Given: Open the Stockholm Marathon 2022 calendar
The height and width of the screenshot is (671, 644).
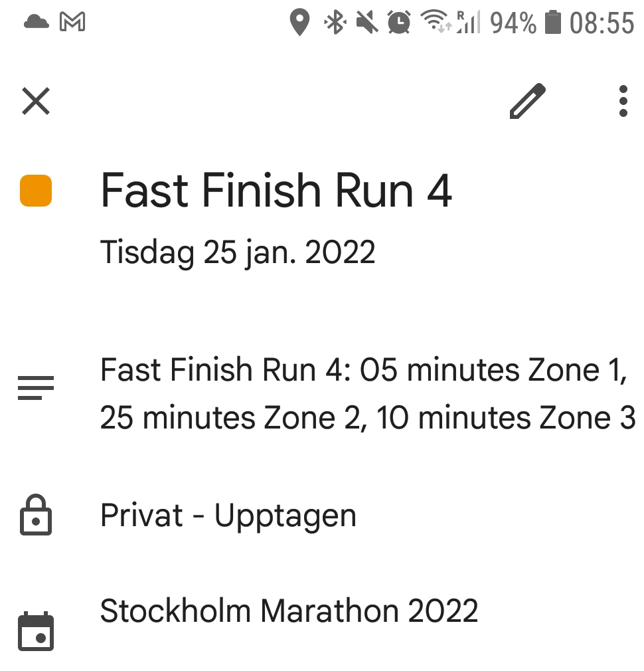Looking at the screenshot, I should point(289,611).
